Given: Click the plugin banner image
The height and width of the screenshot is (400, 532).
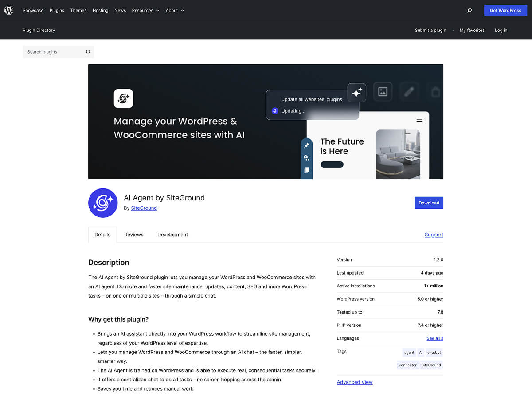Looking at the screenshot, I should [266, 122].
